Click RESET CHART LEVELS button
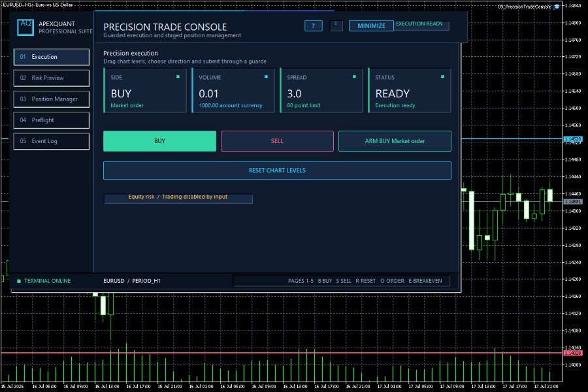 tap(277, 171)
